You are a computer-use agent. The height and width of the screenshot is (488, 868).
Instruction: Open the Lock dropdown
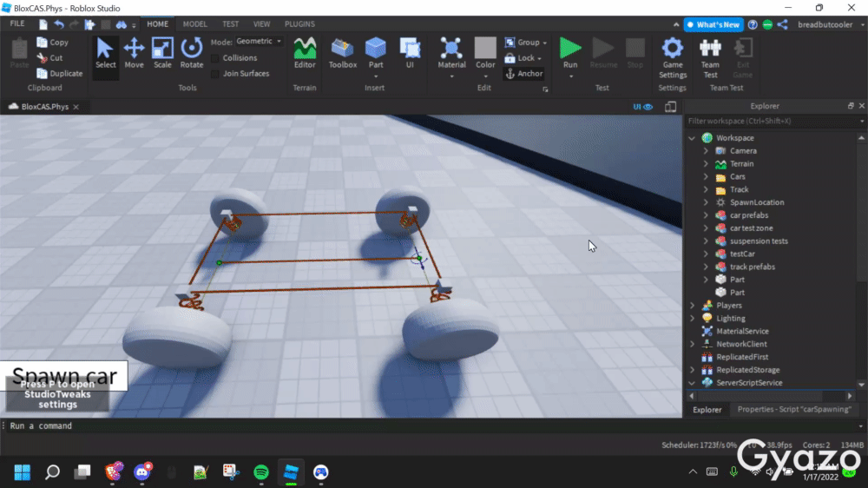[x=523, y=57]
